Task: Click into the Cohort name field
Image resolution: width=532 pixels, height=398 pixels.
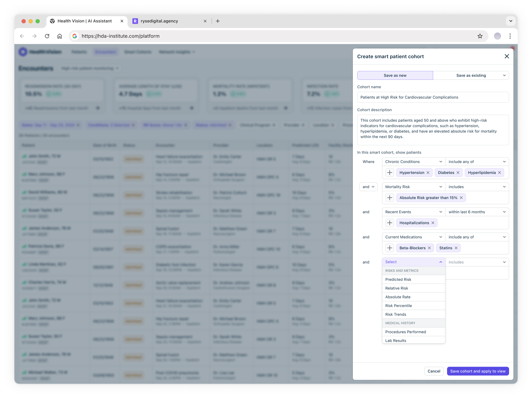Action: (433, 97)
